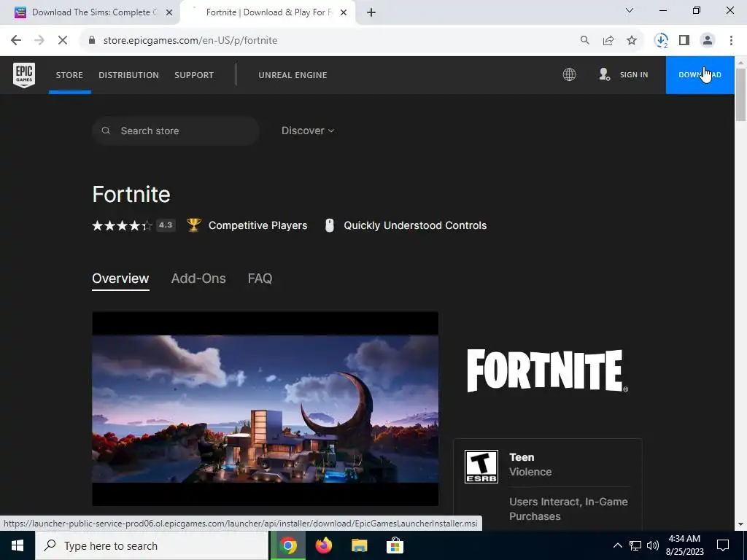Click the Search store field
The image size is (747, 560).
tap(176, 131)
